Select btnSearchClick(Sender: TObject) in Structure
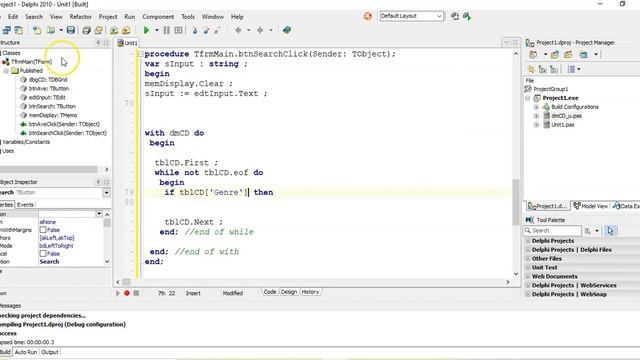640x360 pixels. point(68,133)
